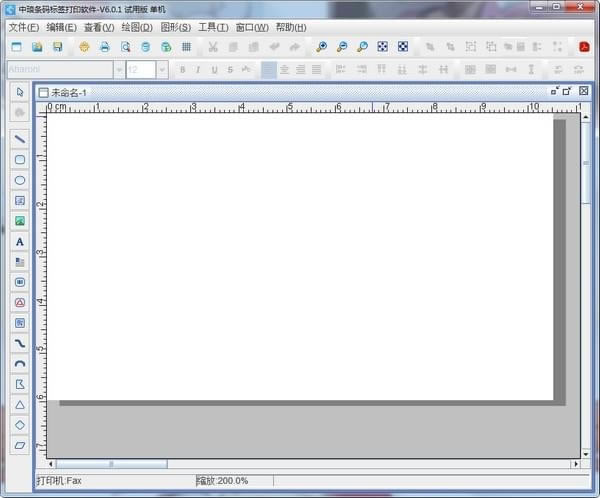The image size is (600, 498).
Task: Toggle bold formatting button
Action: 183,70
